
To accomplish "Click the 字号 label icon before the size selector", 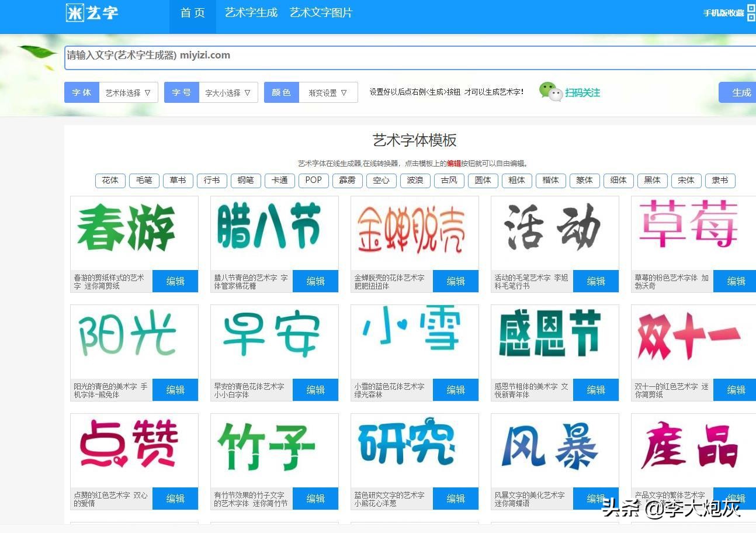I will tap(181, 92).
